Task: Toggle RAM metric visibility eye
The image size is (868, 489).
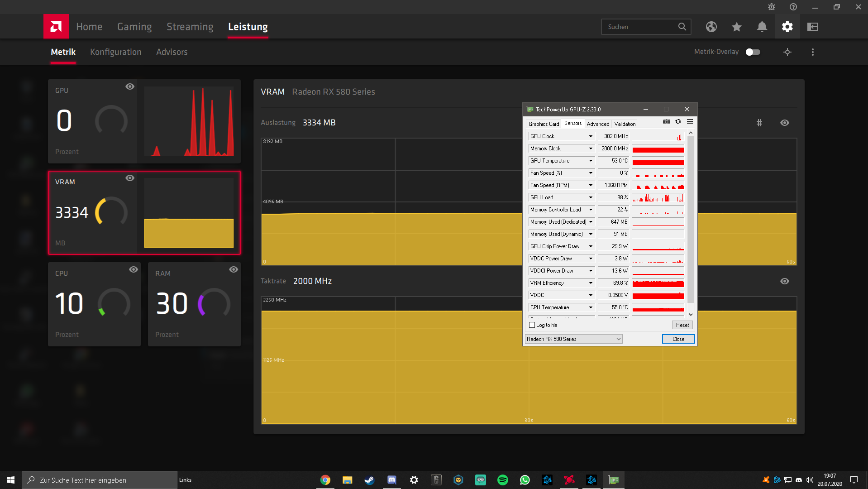Action: (234, 269)
